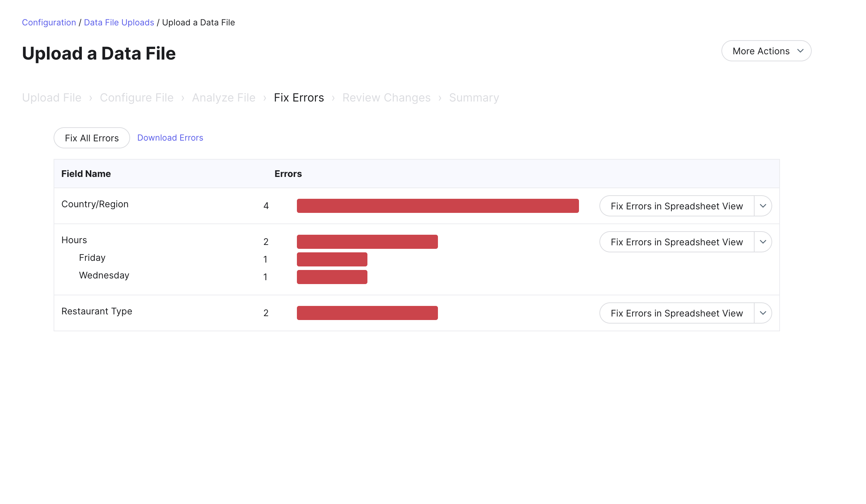
Task: Select the Hours field name
Action: (x=74, y=240)
